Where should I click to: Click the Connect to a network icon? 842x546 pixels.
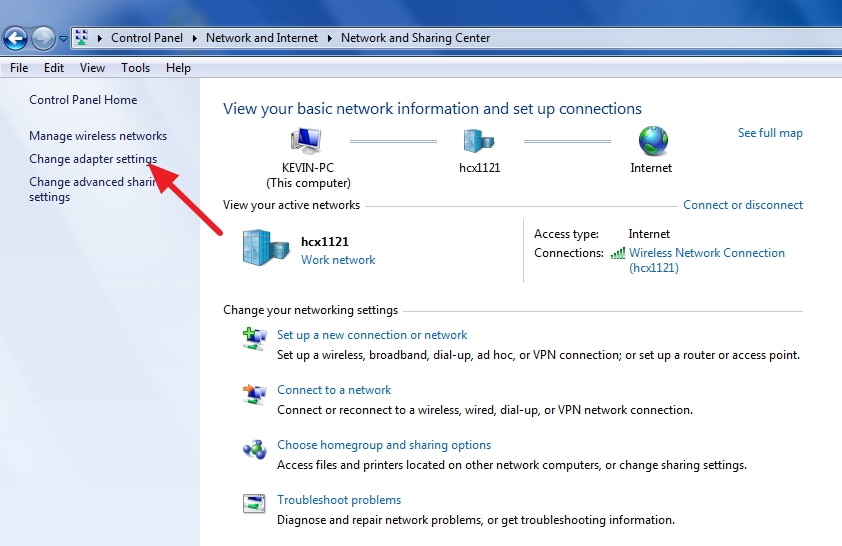pos(255,395)
